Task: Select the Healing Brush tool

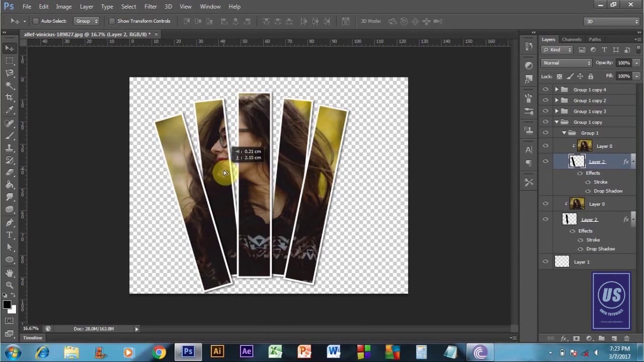Action: click(x=10, y=123)
